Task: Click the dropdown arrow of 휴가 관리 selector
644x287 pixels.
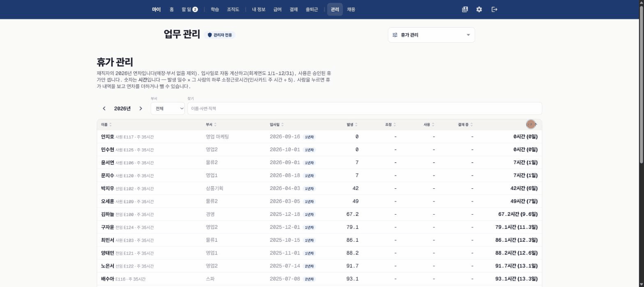Action: 468,35
